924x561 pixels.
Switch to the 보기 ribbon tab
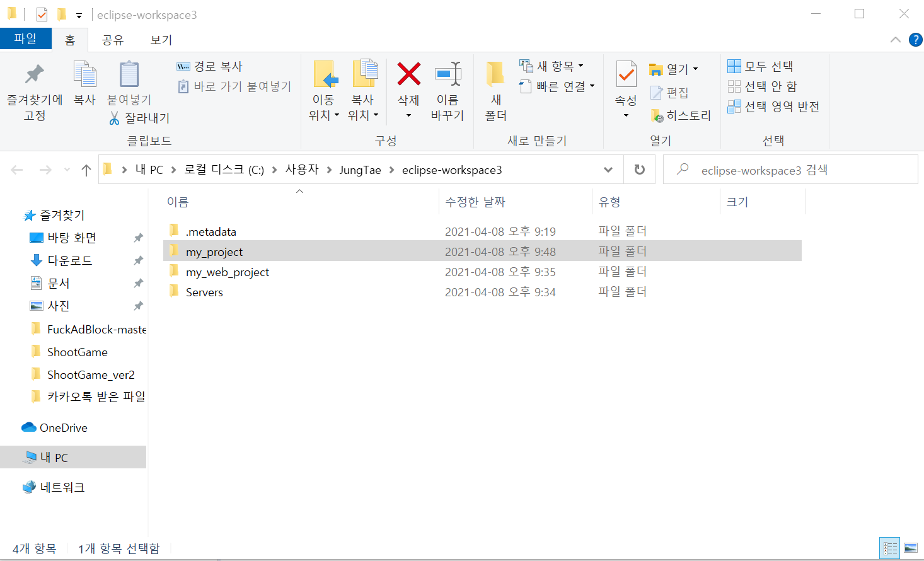click(x=161, y=39)
